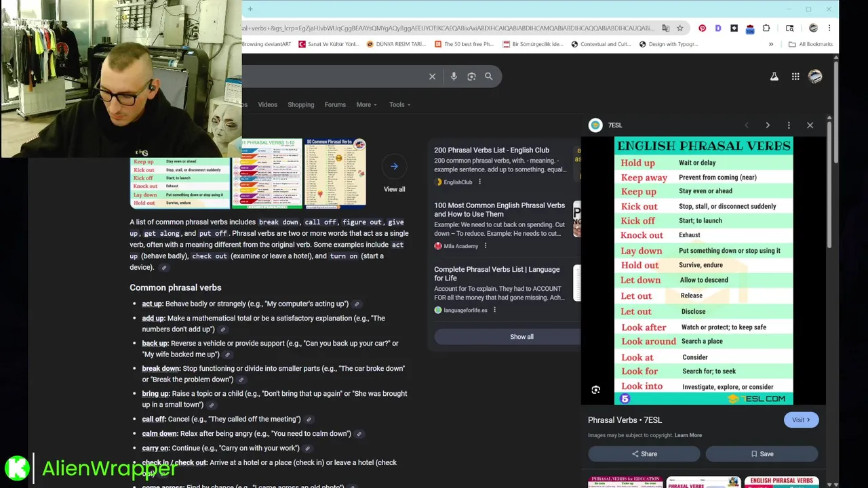The width and height of the screenshot is (868, 488).
Task: Open the Google apps grid
Action: 795,77
